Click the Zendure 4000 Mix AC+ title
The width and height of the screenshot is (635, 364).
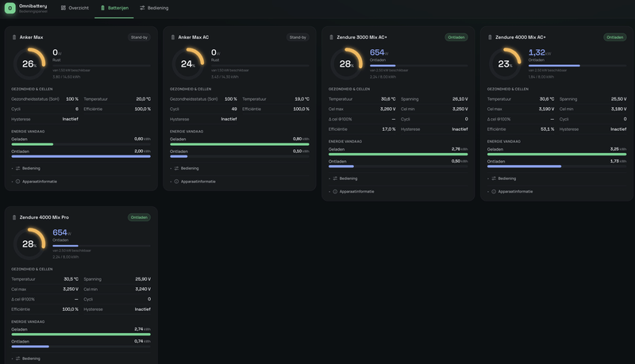pos(521,37)
